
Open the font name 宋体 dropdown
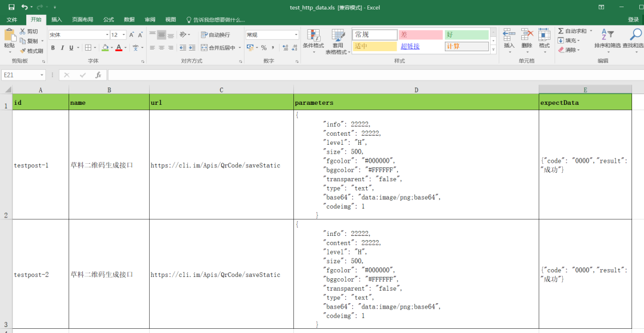(x=107, y=35)
